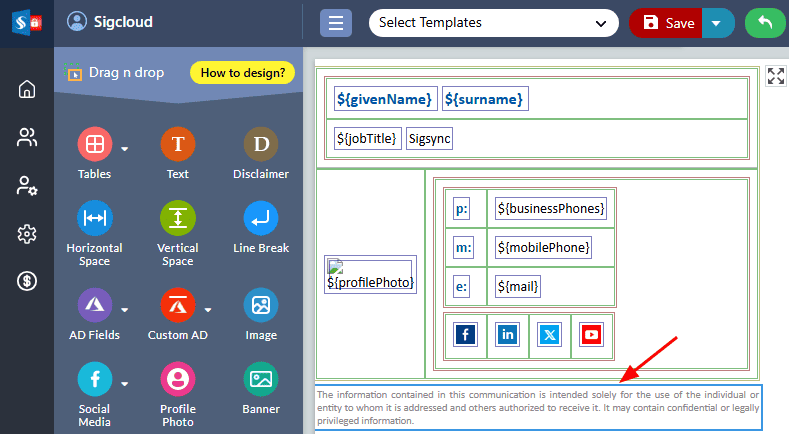789x434 pixels.
Task: Add a Disclaimer element
Action: 261,146
